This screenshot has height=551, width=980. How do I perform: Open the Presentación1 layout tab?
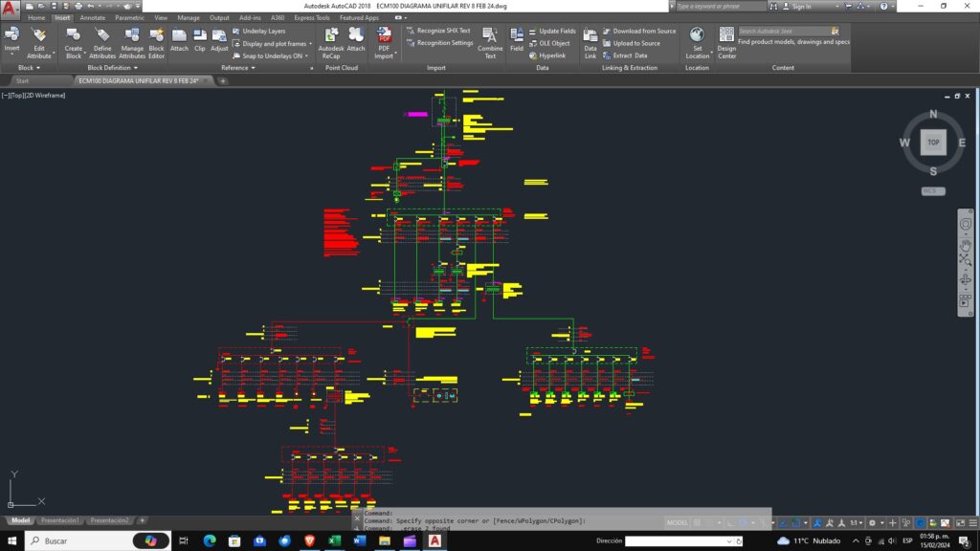(60, 520)
